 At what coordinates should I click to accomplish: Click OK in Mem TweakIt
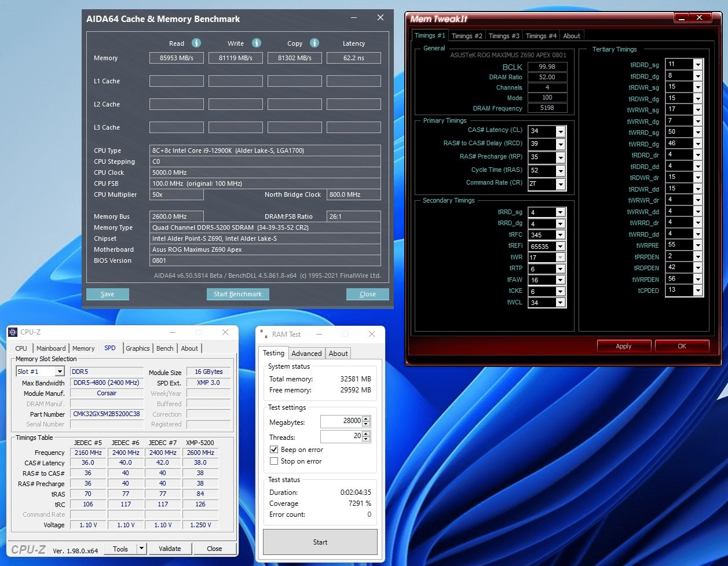point(682,346)
